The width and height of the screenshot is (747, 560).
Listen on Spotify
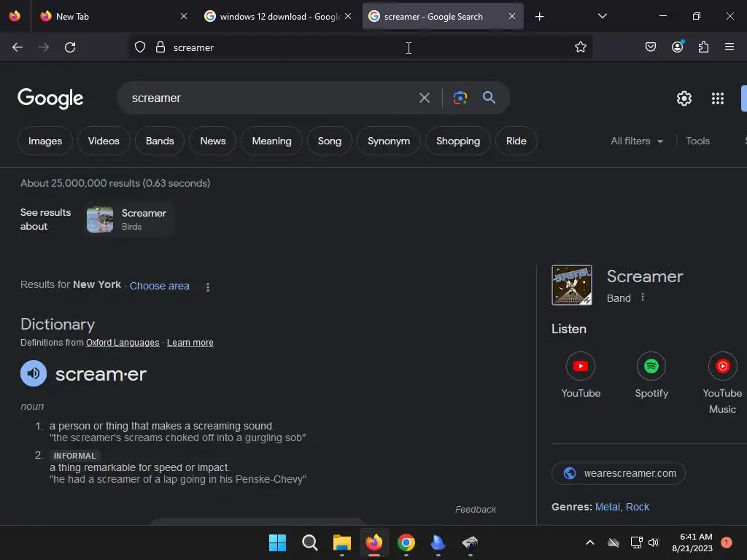click(x=651, y=375)
